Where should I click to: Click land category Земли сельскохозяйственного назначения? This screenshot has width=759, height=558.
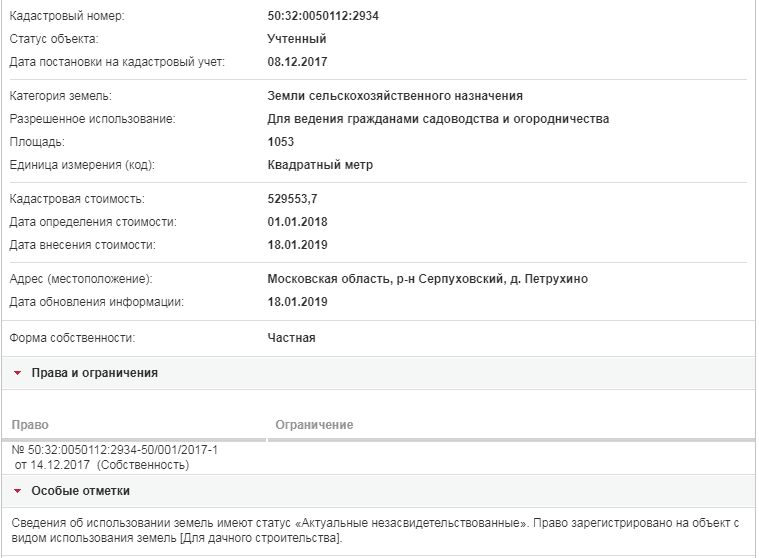tap(395, 96)
